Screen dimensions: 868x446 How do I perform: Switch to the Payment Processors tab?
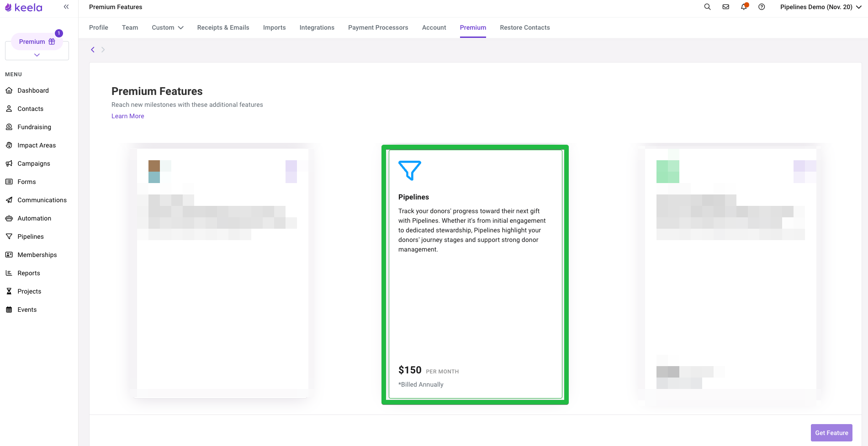click(378, 27)
